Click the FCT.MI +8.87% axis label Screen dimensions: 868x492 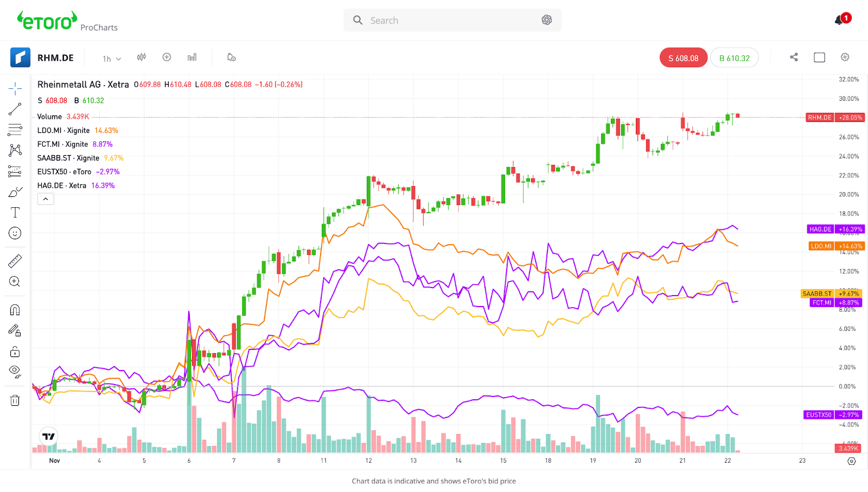836,303
